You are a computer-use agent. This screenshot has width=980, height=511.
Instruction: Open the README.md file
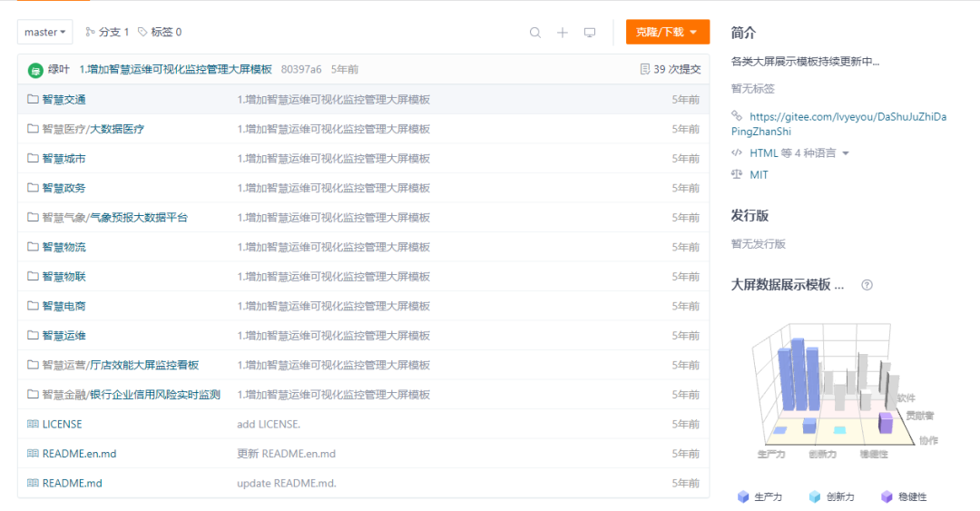pyautogui.click(x=72, y=483)
